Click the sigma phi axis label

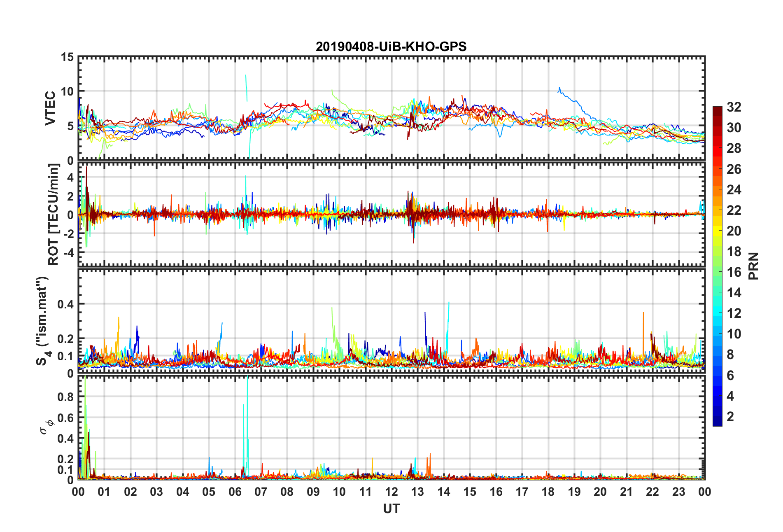46,427
